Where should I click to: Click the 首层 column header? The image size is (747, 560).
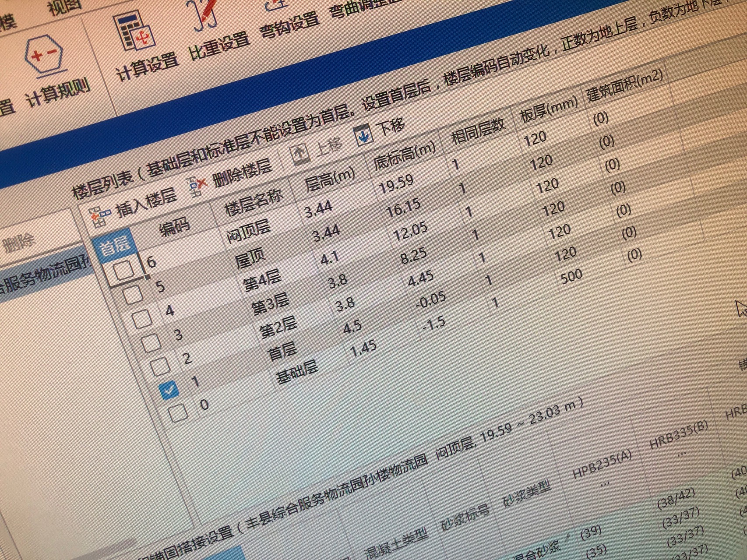[115, 247]
